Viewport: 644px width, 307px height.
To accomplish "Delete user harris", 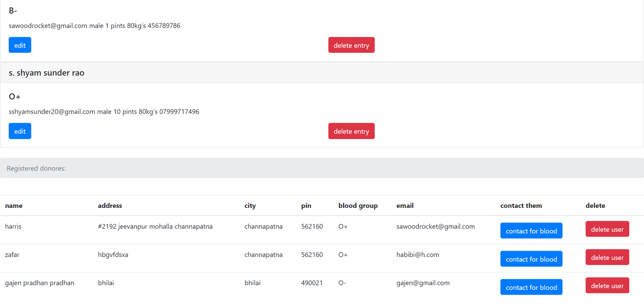I will point(607,229).
